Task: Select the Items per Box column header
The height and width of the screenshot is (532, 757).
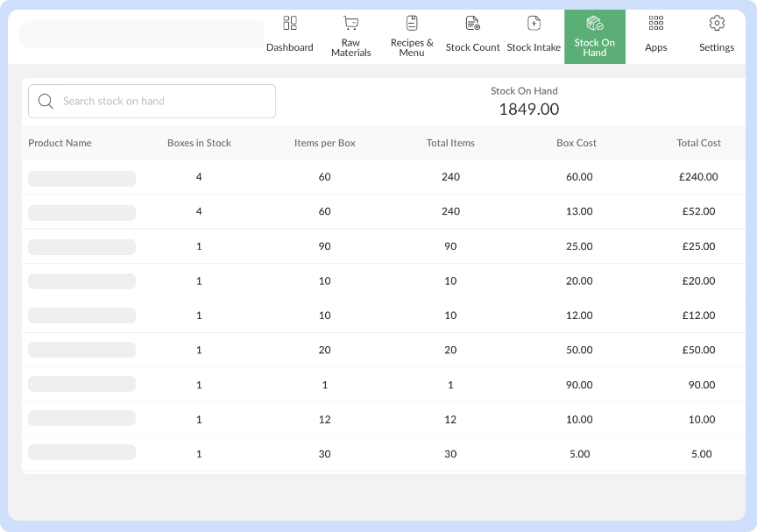Action: click(324, 143)
